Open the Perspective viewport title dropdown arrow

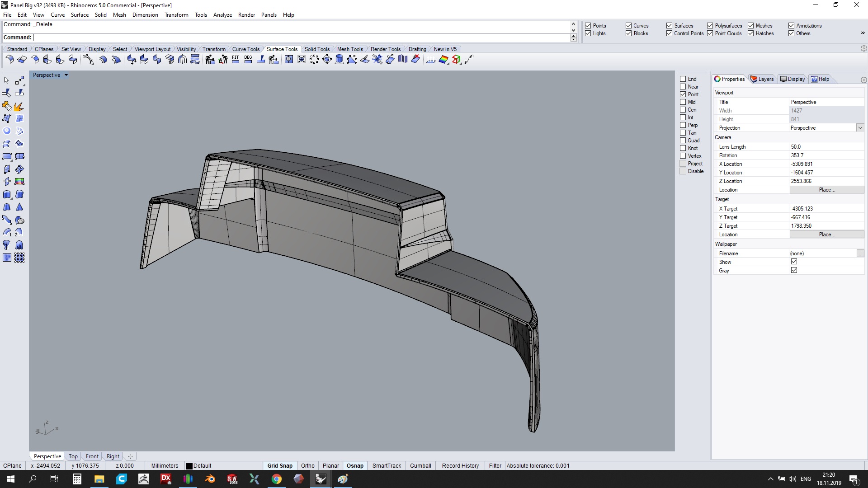(66, 75)
